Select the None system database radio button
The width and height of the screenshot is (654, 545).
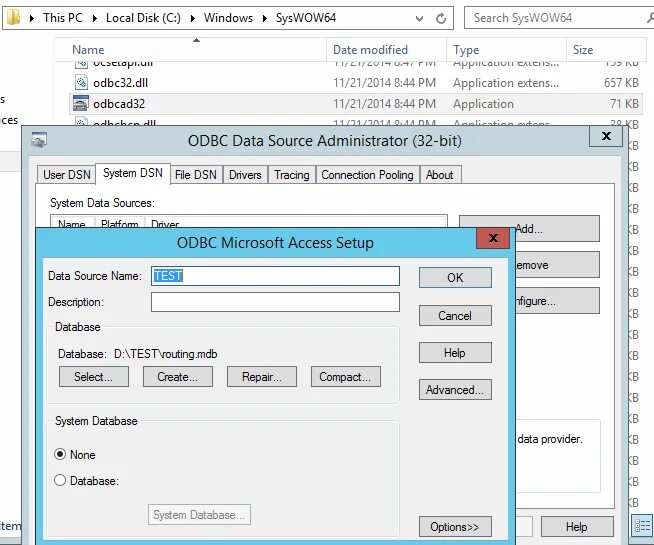(60, 454)
